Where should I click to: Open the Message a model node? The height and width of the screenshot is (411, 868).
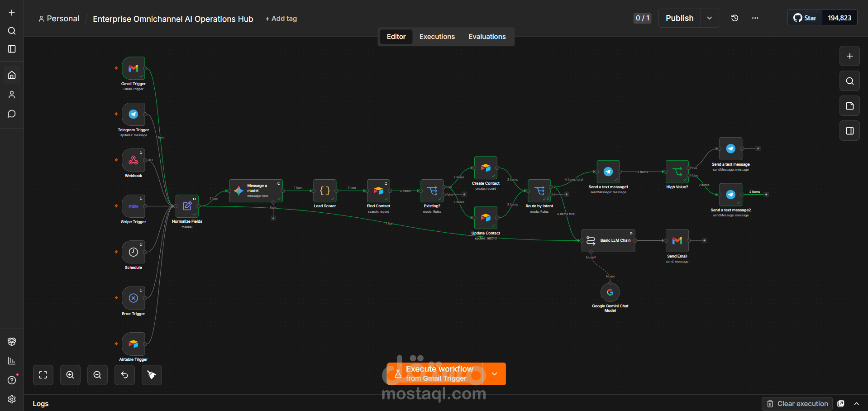coord(256,191)
